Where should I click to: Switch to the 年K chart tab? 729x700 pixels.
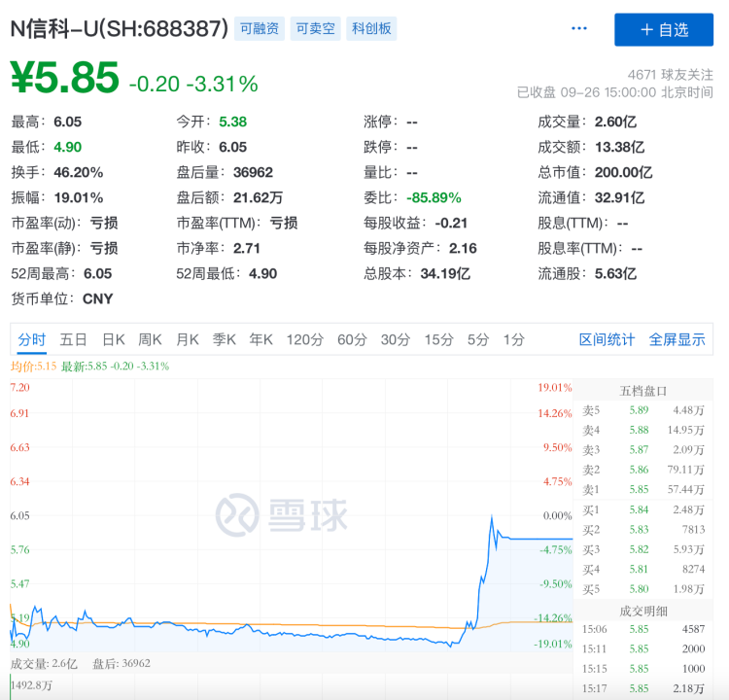260,339
